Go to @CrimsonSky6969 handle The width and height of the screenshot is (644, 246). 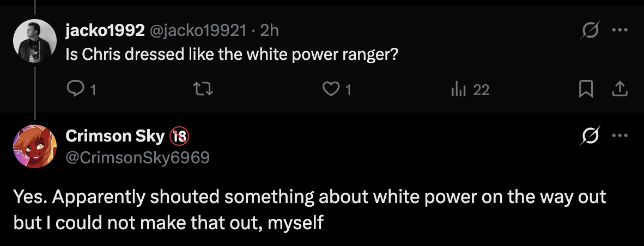point(137,157)
